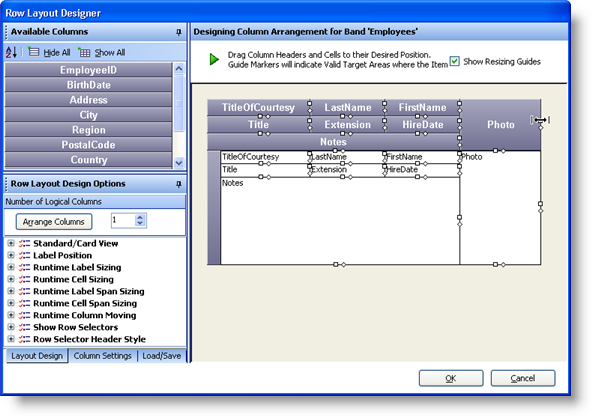Open the Load/Save tab

click(x=162, y=356)
